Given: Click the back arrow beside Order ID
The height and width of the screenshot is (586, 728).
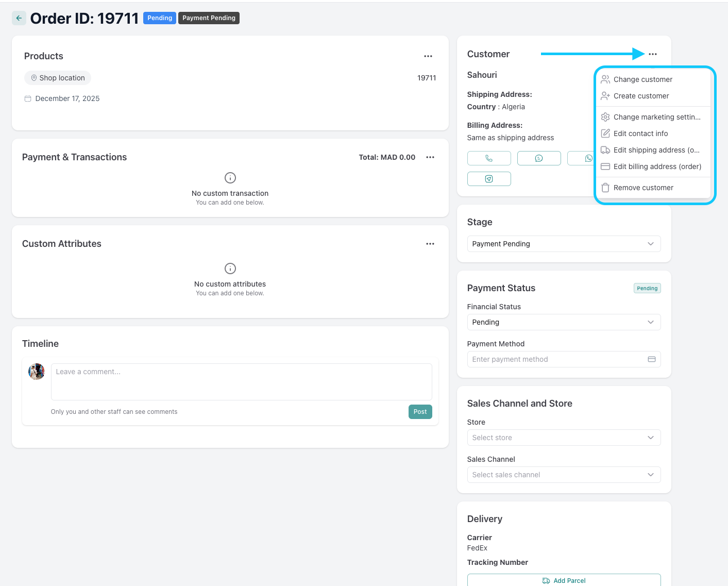Looking at the screenshot, I should [x=19, y=18].
